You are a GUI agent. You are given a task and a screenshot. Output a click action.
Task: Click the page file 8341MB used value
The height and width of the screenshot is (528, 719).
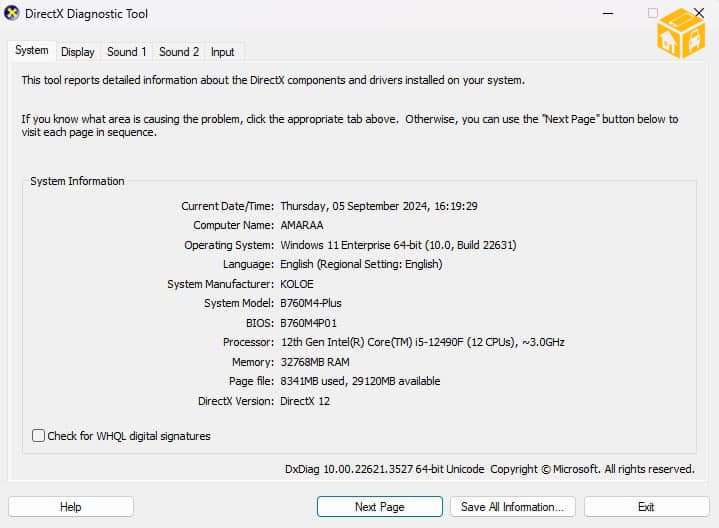click(360, 381)
